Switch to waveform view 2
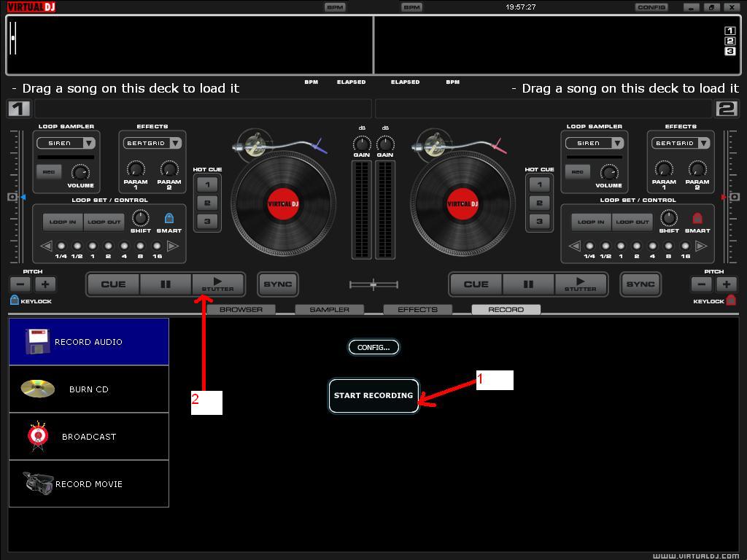747x560 pixels. (729, 41)
